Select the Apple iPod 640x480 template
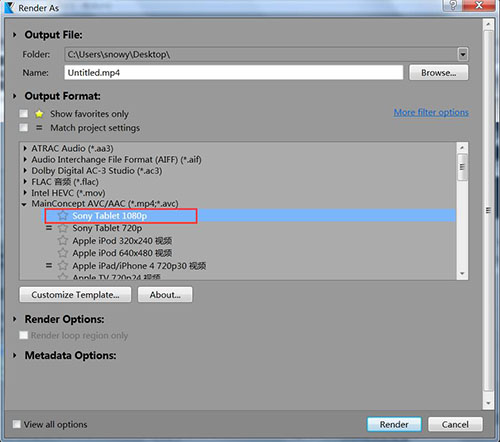 click(x=122, y=253)
